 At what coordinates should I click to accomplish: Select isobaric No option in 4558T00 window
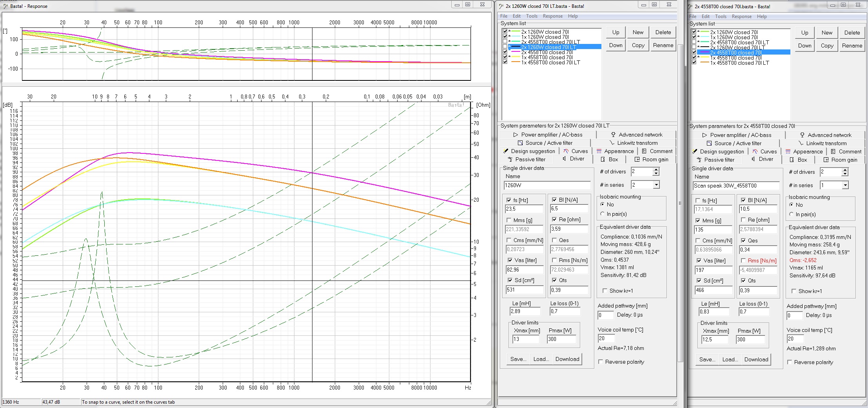792,205
